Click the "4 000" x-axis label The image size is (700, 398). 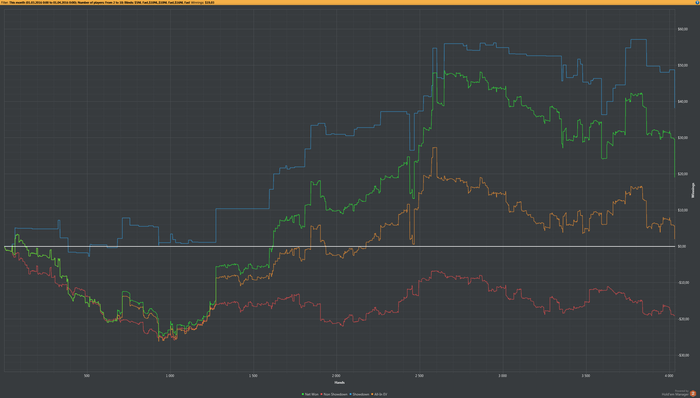(x=669, y=376)
